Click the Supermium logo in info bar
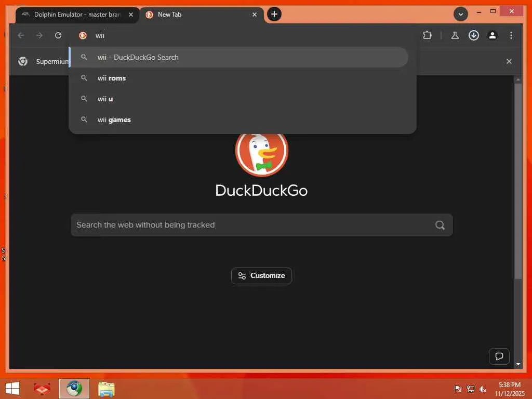 (23, 61)
